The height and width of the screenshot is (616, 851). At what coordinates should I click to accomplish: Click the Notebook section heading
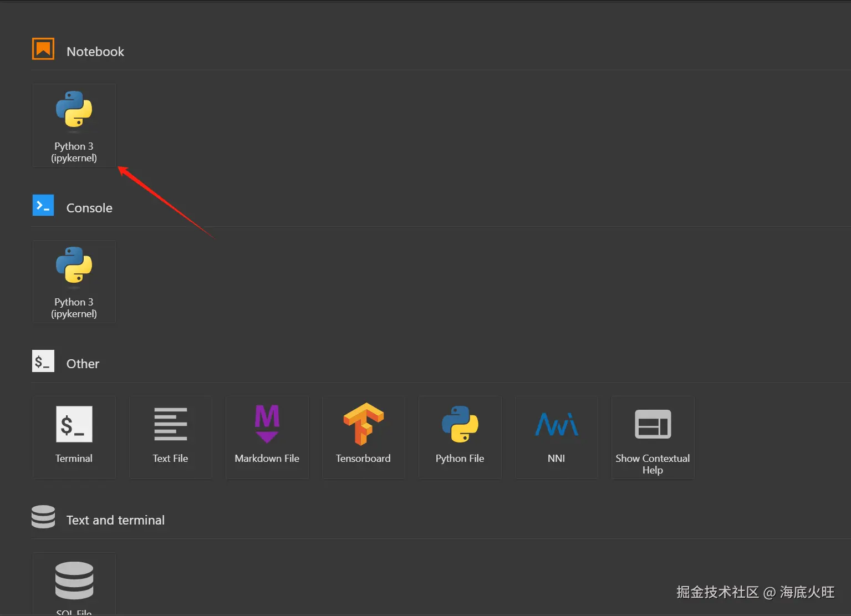[95, 52]
